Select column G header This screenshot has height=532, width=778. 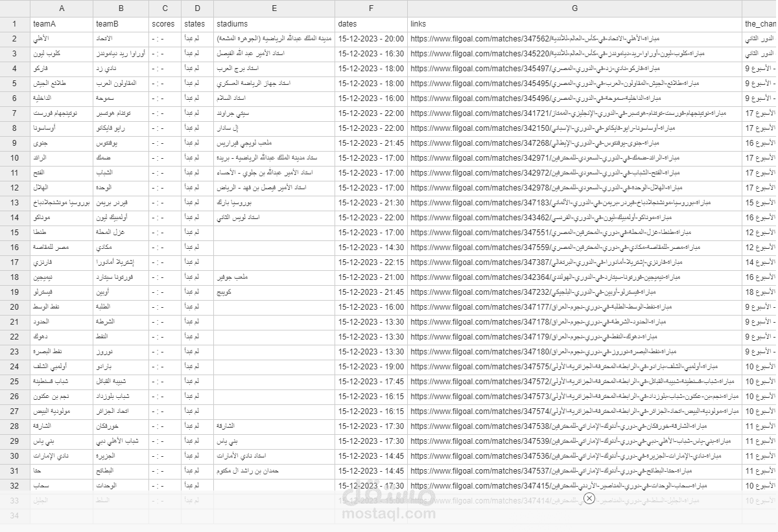tap(575, 8)
